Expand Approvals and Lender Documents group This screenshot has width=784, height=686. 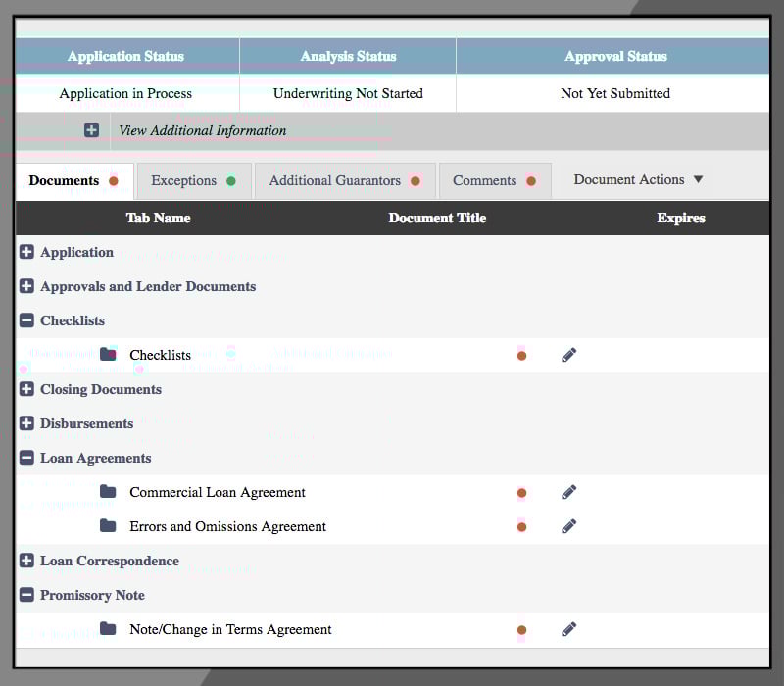[26, 286]
